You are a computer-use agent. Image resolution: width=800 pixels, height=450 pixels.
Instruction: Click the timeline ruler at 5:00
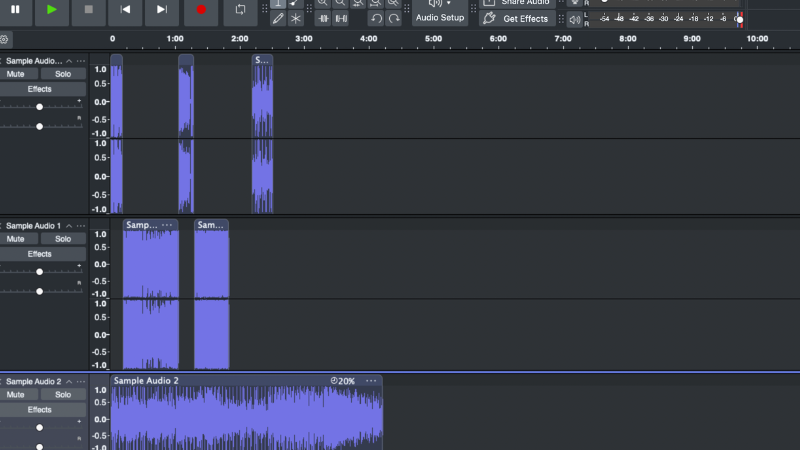coord(433,39)
